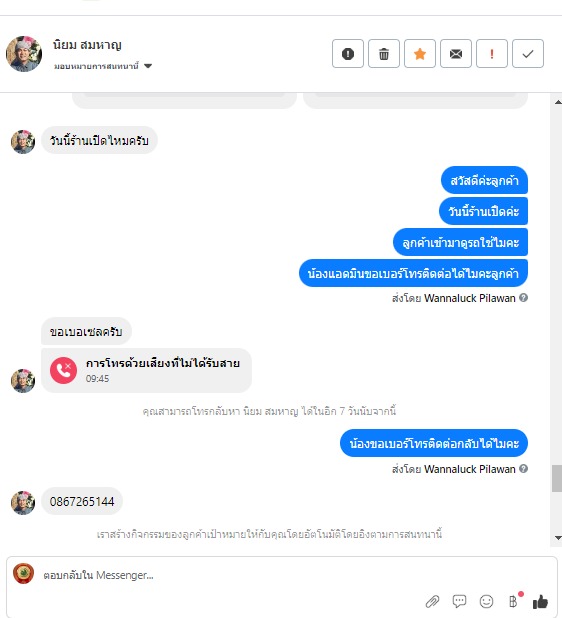Viewport: 562px width, 618px height.
Task: Click scrollbar up arrow in chat
Action: pos(558,102)
